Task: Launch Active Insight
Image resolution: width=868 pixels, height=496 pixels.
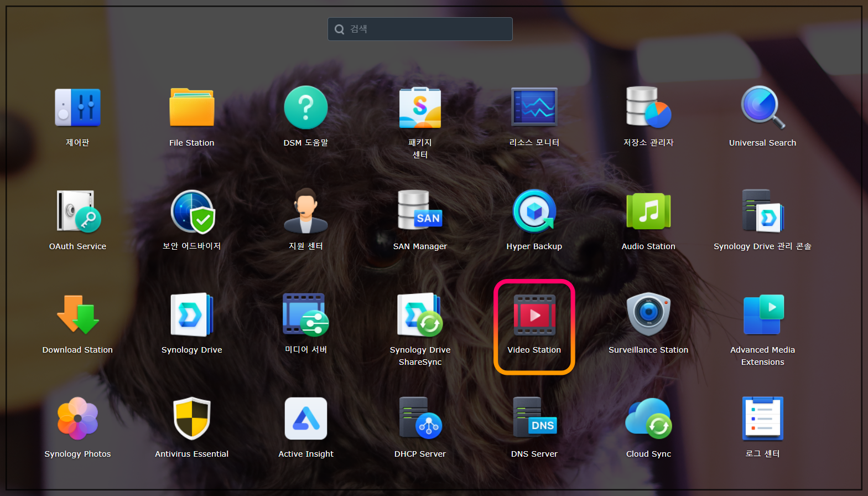Action: click(x=306, y=419)
